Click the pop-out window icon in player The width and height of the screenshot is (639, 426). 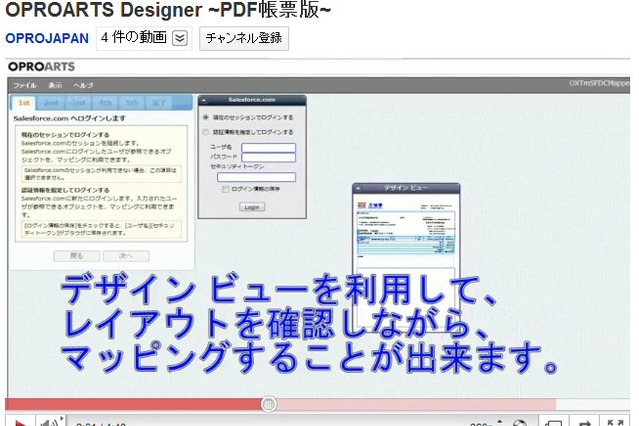(x=553, y=423)
